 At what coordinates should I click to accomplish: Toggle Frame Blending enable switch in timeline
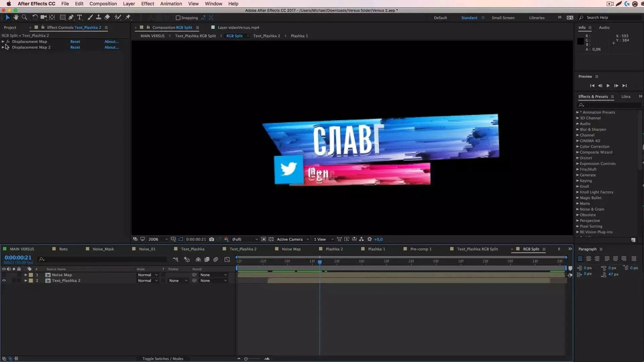click(x=207, y=259)
